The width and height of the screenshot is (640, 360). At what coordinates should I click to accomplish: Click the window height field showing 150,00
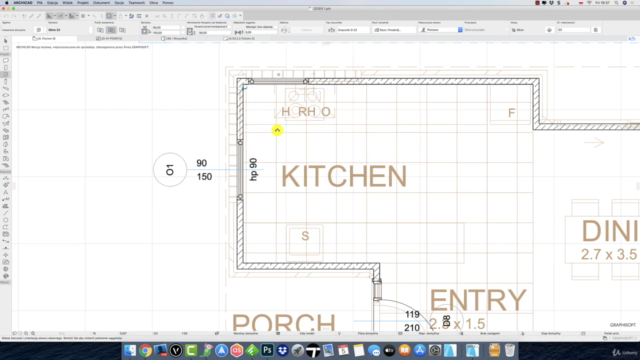[166, 32]
